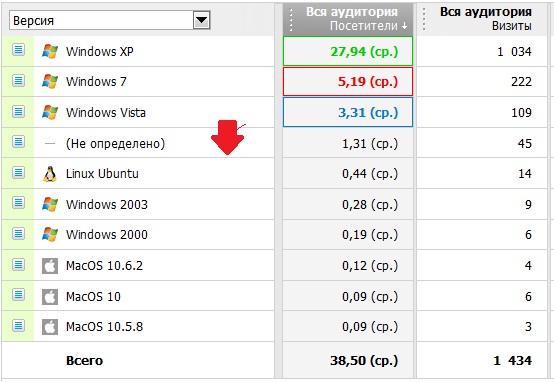Screen dimensions: 554x382
Task: Click details icon for Windows 2003 row
Action: click(x=18, y=202)
